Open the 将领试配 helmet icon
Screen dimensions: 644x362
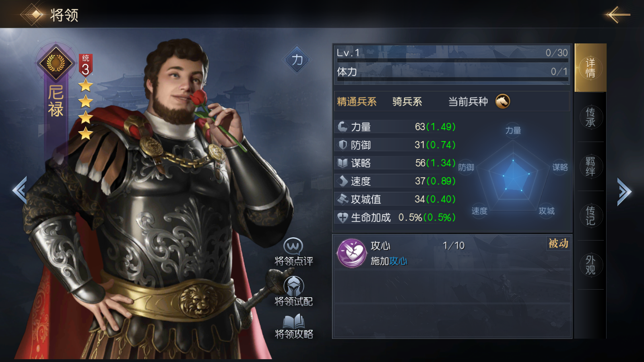pyautogui.click(x=294, y=286)
